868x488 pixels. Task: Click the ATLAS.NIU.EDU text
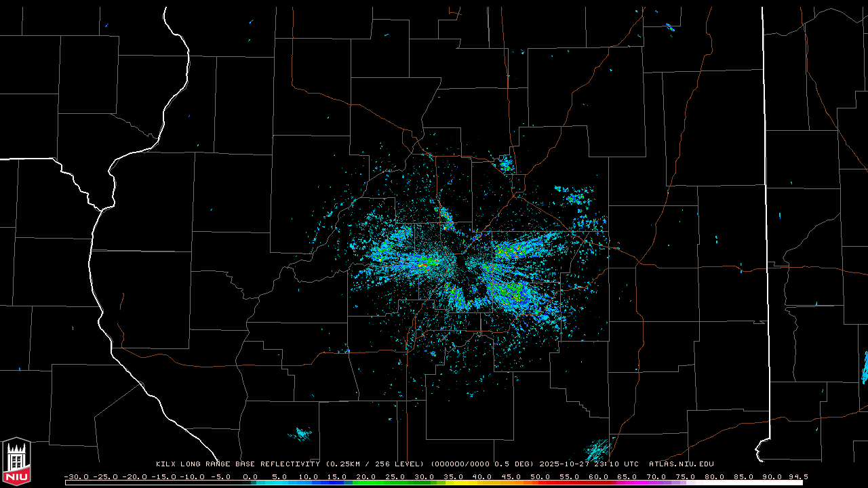pyautogui.click(x=681, y=464)
